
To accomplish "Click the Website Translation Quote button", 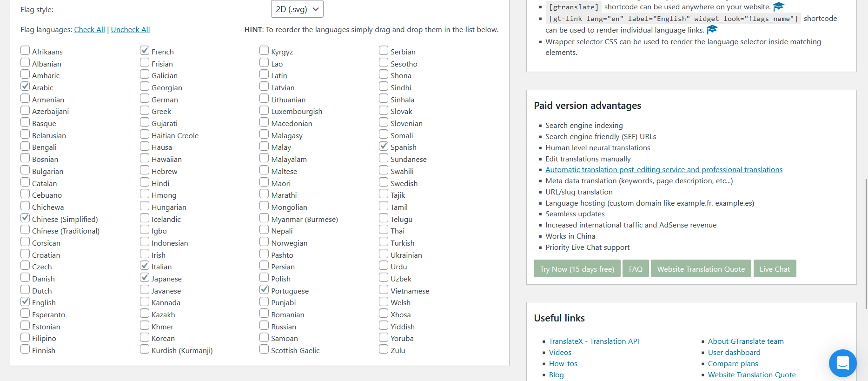I will point(701,269).
